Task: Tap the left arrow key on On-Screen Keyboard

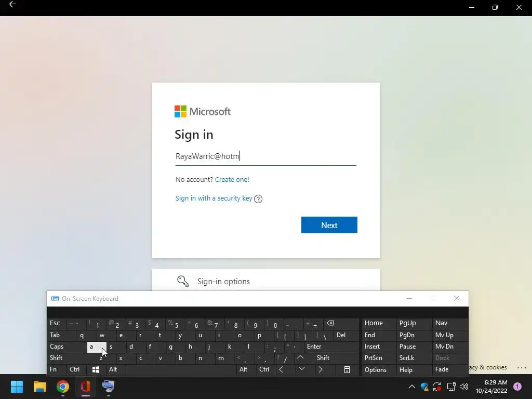Action: point(281,369)
